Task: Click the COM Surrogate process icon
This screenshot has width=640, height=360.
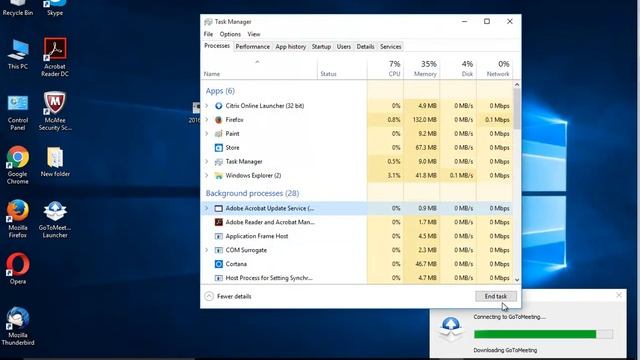Action: click(218, 250)
